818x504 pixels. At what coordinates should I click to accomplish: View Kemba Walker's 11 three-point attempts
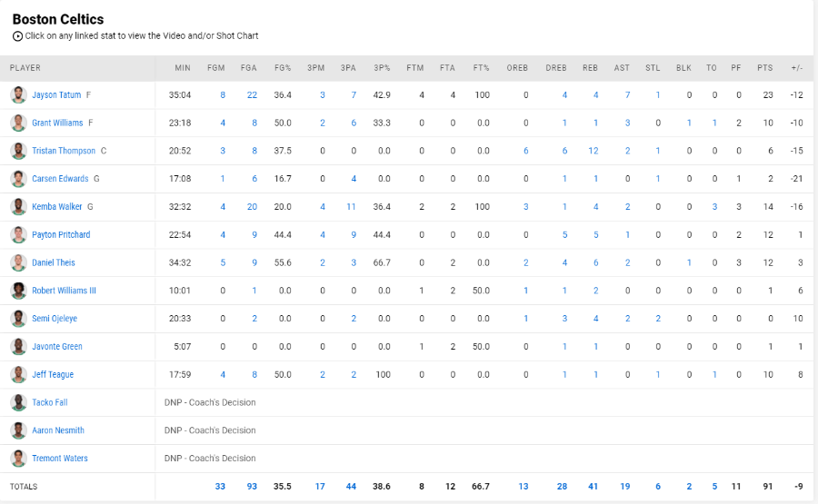(x=351, y=207)
